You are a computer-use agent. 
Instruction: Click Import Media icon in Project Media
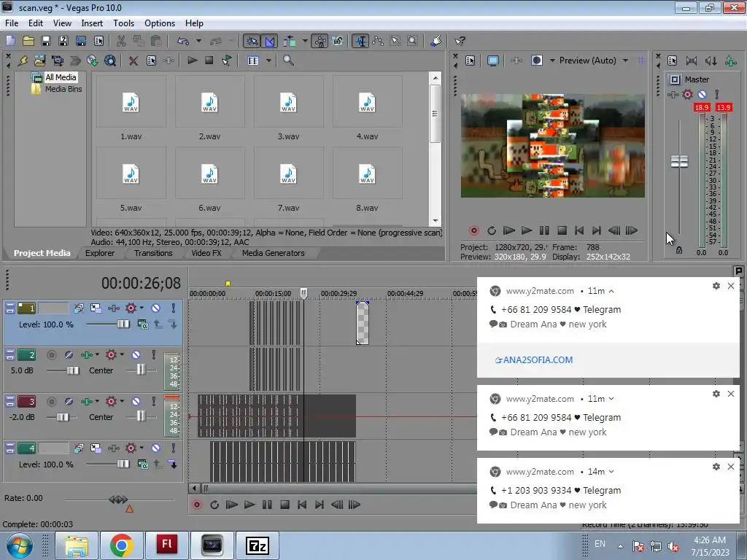point(39,61)
